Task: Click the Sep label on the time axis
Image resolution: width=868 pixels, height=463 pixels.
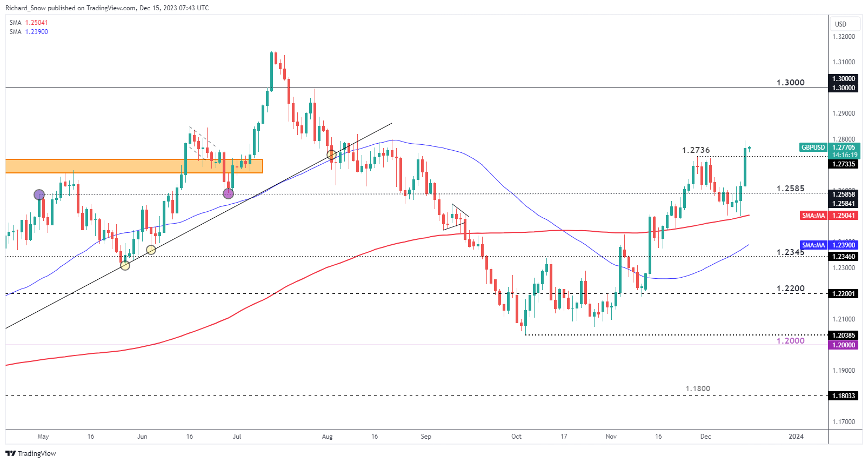Action: [x=426, y=437]
